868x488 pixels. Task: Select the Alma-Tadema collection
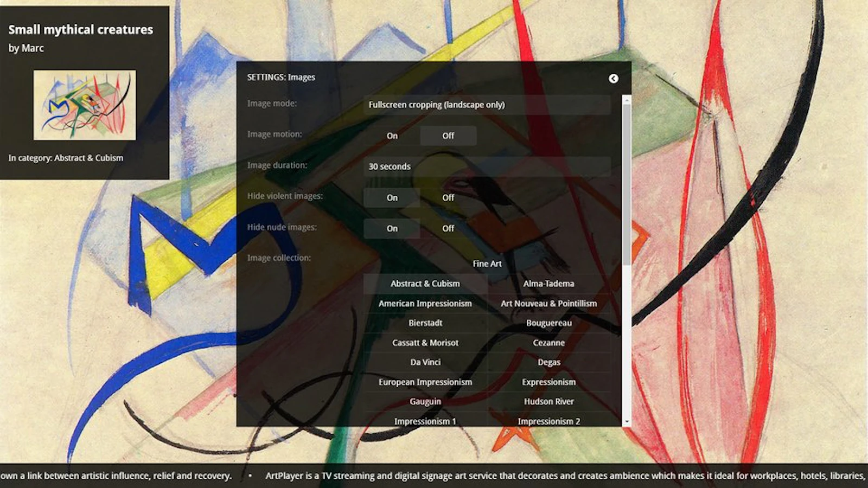coord(549,284)
